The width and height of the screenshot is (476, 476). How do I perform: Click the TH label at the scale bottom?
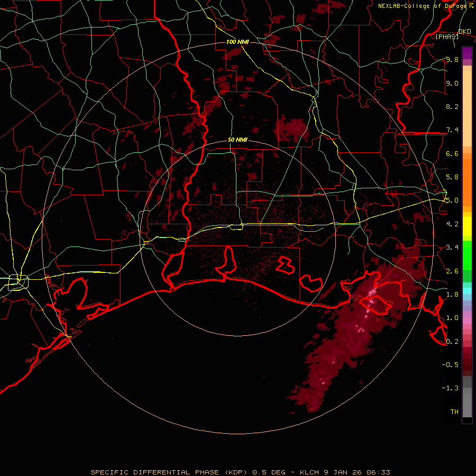tap(454, 412)
